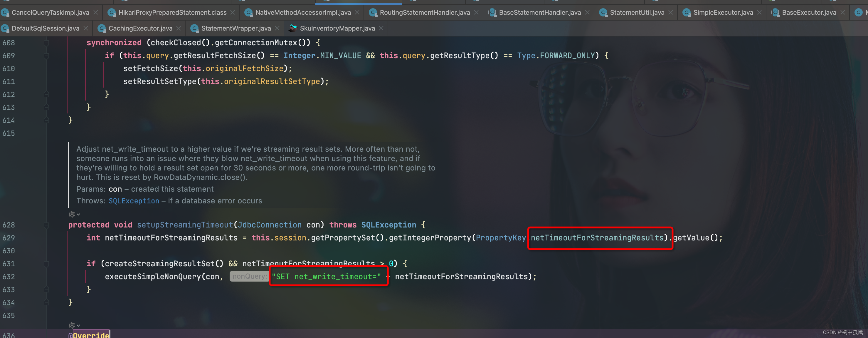Collapse the if block at line 631

[x=46, y=264]
